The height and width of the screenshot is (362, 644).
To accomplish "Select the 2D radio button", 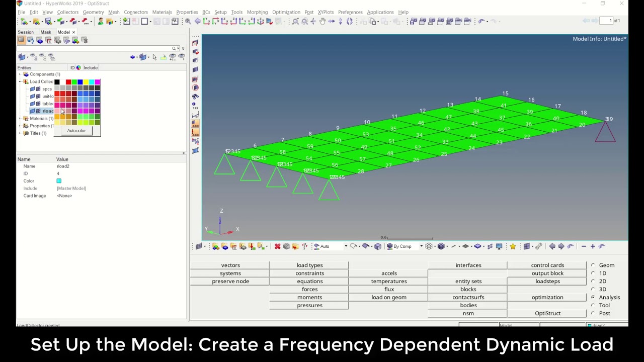I will [x=593, y=282].
